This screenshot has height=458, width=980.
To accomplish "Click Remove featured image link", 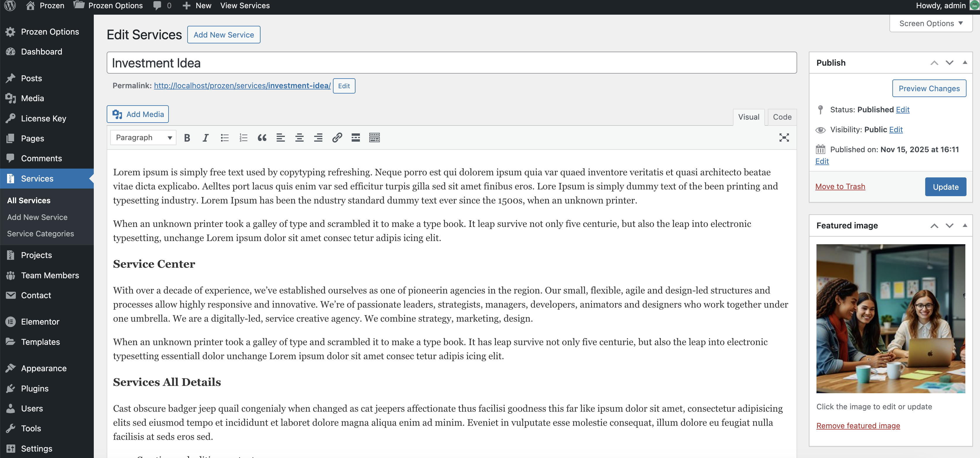I will coord(858,425).
